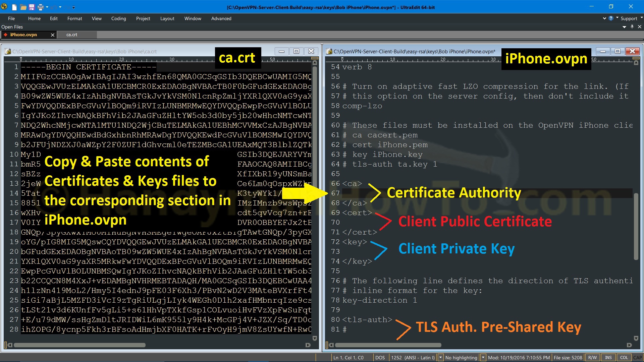
Task: Open the Advanced ribbon tab
Action: point(221,18)
